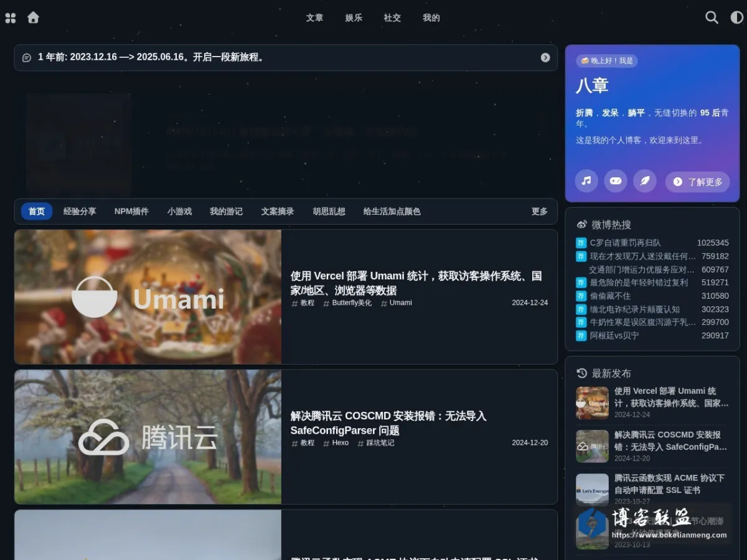The height and width of the screenshot is (560, 747).
Task: Click the 教程 tag under COSCMD article
Action: (303, 443)
